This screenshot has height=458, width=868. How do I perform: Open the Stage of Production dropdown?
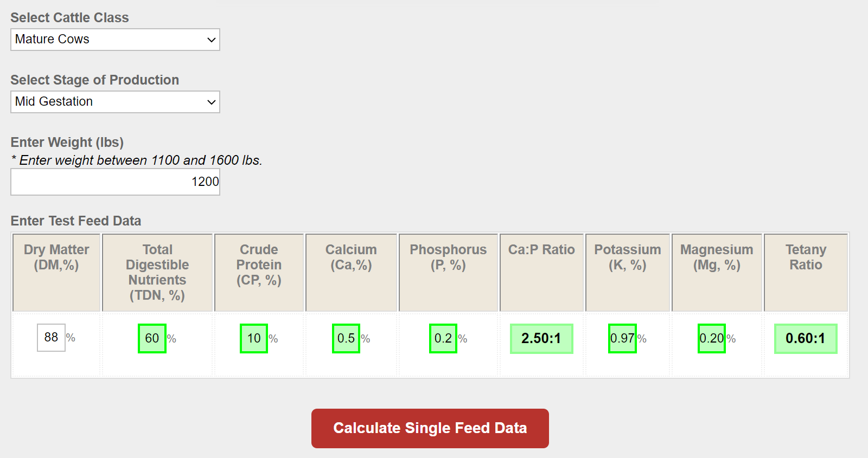click(x=115, y=102)
